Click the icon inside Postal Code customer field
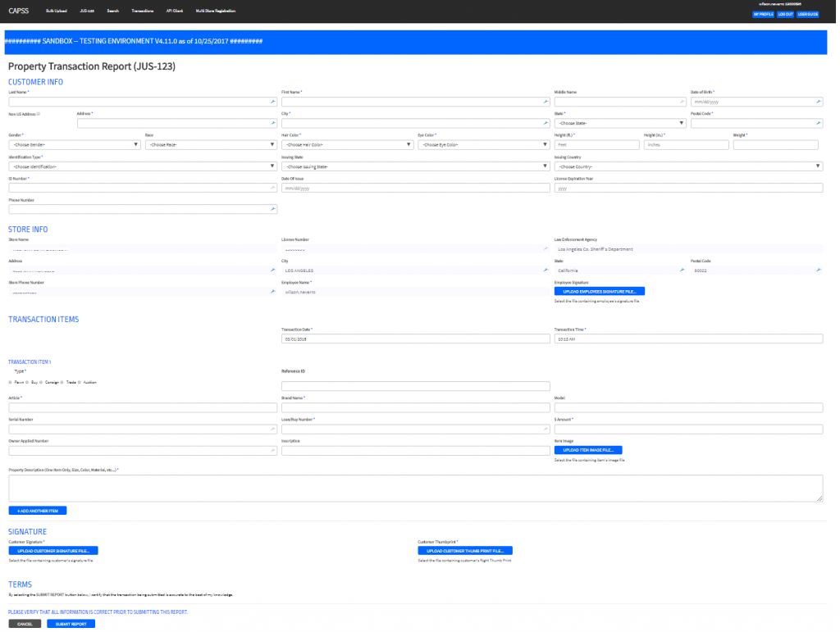Viewport: 840px width, 632px height. tap(818, 123)
